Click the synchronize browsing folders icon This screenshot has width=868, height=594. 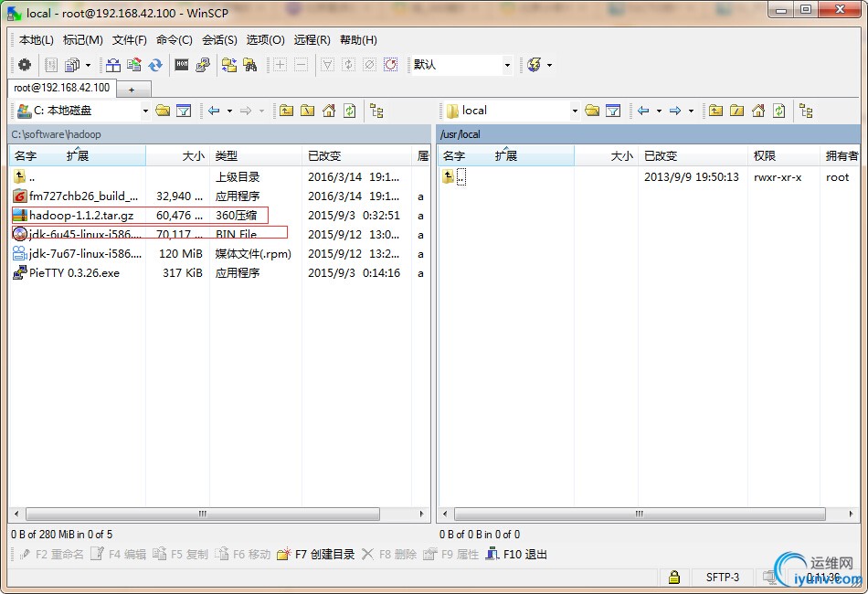click(x=228, y=65)
